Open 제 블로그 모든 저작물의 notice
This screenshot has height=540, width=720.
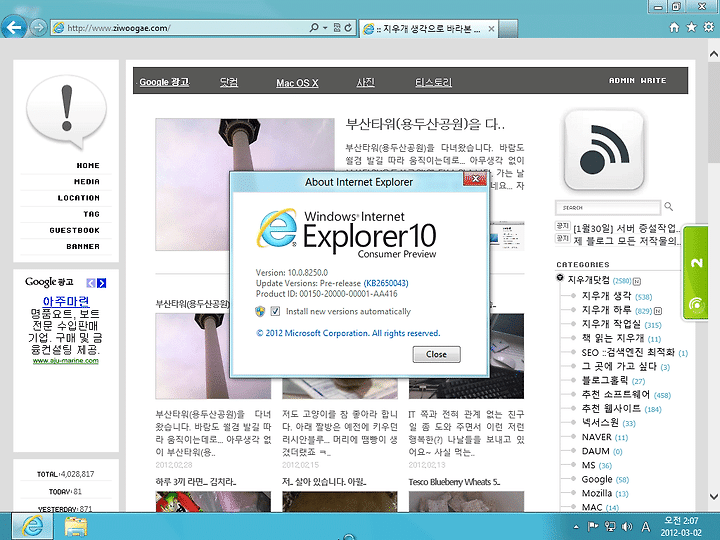(x=626, y=241)
